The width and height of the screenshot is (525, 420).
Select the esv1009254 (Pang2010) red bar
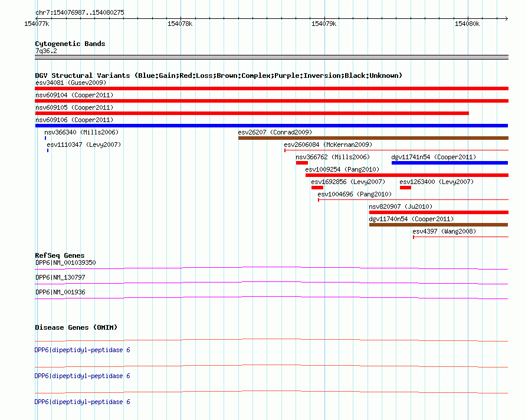(x=407, y=175)
